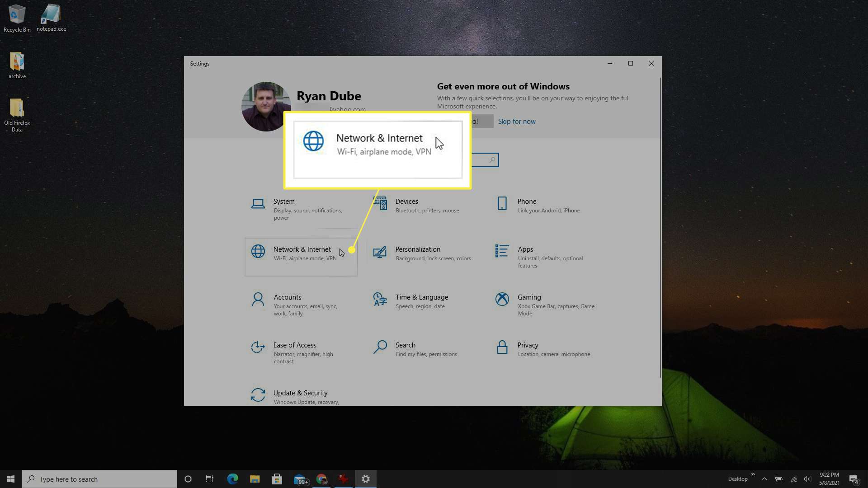Click the Personalization category title

tap(418, 249)
